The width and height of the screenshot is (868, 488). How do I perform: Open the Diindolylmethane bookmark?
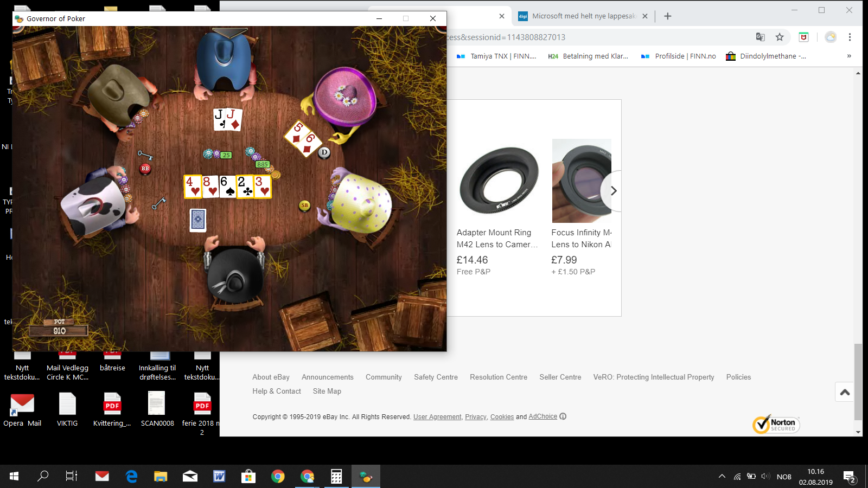[766, 56]
